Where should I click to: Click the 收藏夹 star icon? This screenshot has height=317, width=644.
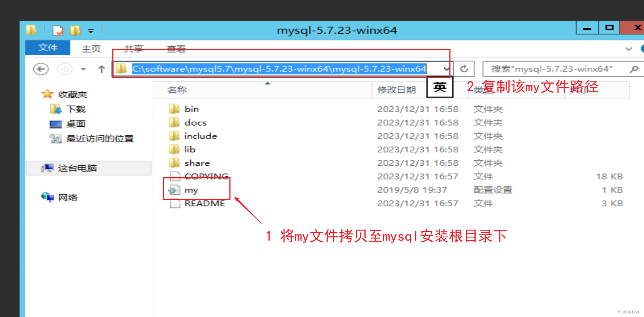[47, 94]
